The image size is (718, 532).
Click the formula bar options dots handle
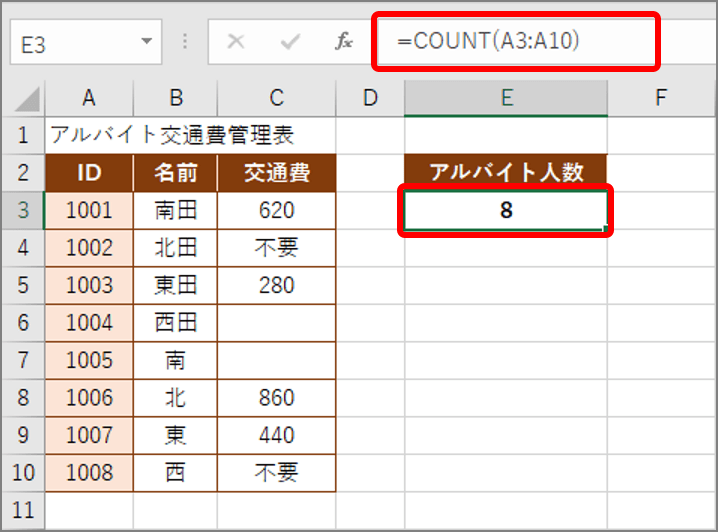pos(185,42)
